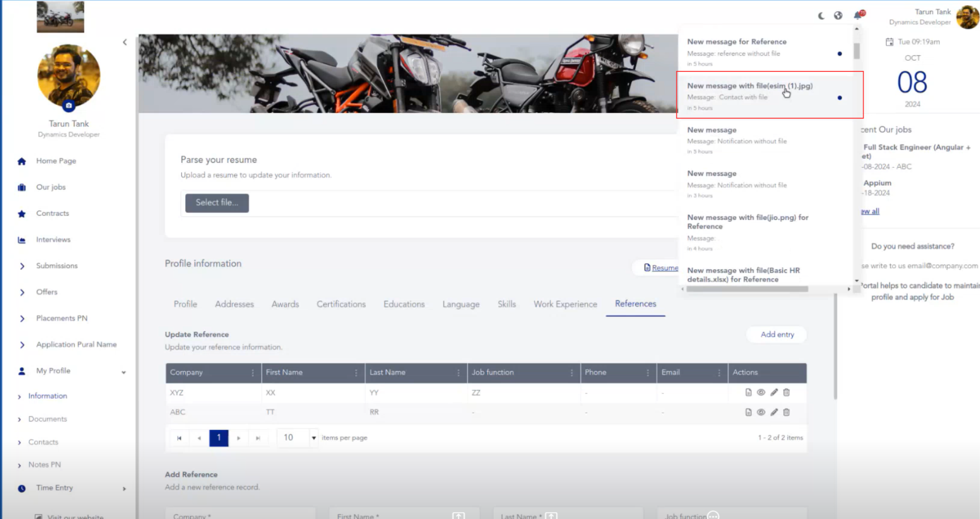The width and height of the screenshot is (980, 519).
Task: Click the notification panel horizontal scrollbar
Action: tap(747, 289)
